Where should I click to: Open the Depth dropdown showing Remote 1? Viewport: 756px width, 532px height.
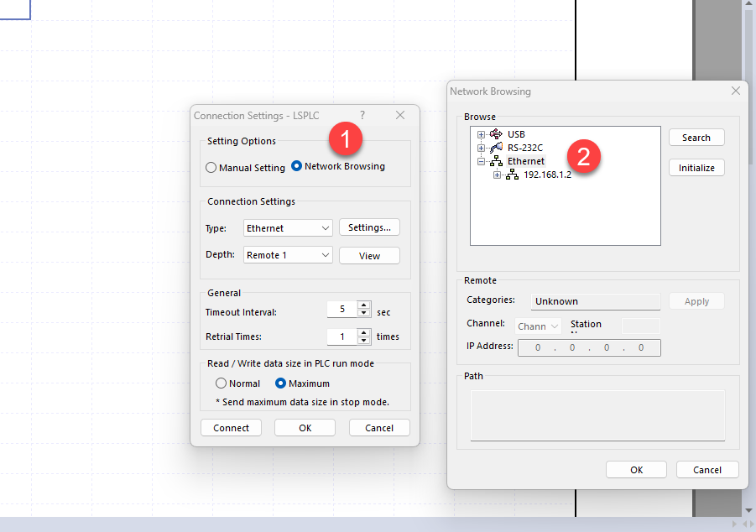[x=288, y=255]
